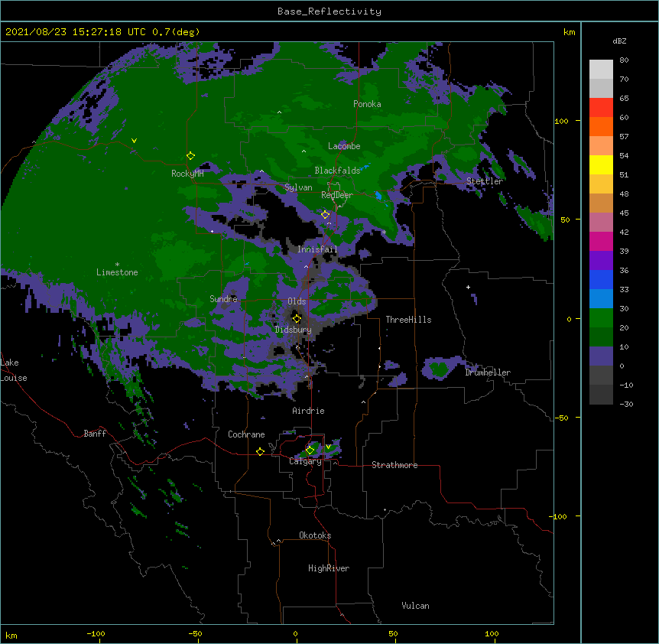
Task: Click the Vulcan label
Action: [x=415, y=606]
